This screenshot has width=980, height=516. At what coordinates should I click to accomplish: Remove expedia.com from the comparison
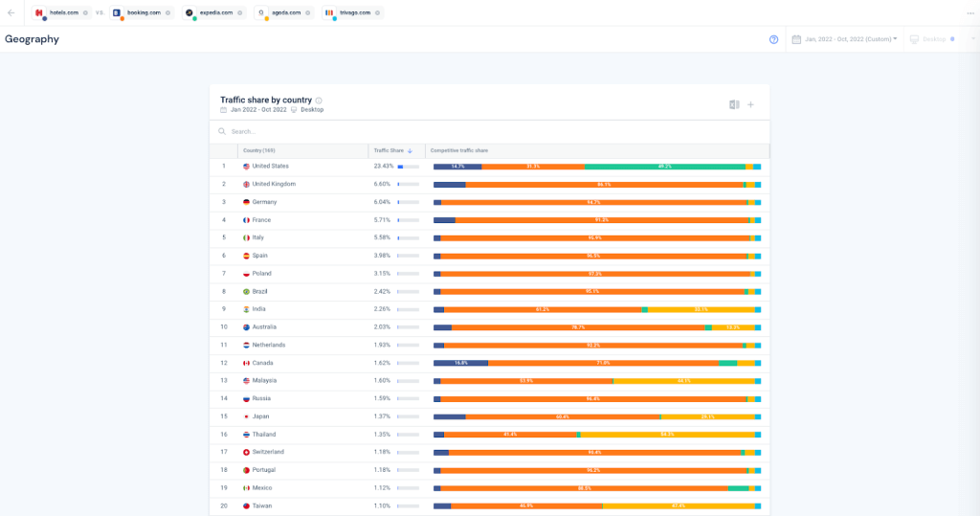click(x=240, y=12)
